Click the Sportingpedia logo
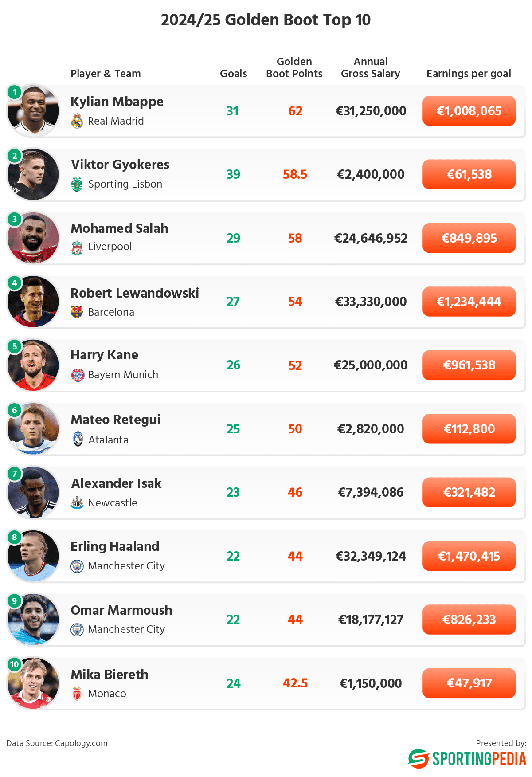The height and width of the screenshot is (777, 532). click(467, 759)
